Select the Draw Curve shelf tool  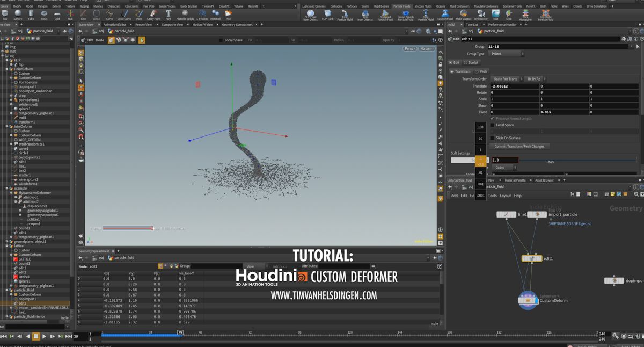click(x=125, y=14)
